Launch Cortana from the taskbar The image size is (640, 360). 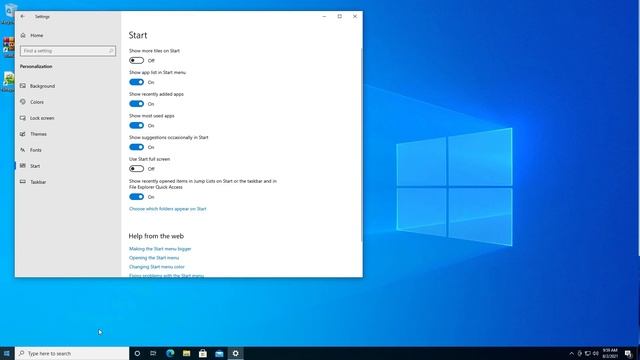[137, 353]
